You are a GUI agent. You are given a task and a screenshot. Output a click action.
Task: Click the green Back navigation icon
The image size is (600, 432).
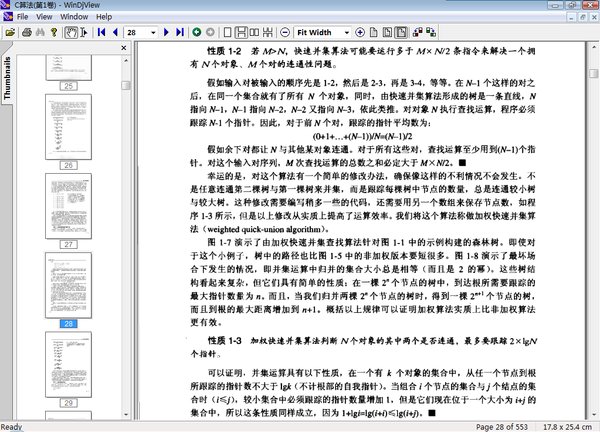click(x=197, y=33)
